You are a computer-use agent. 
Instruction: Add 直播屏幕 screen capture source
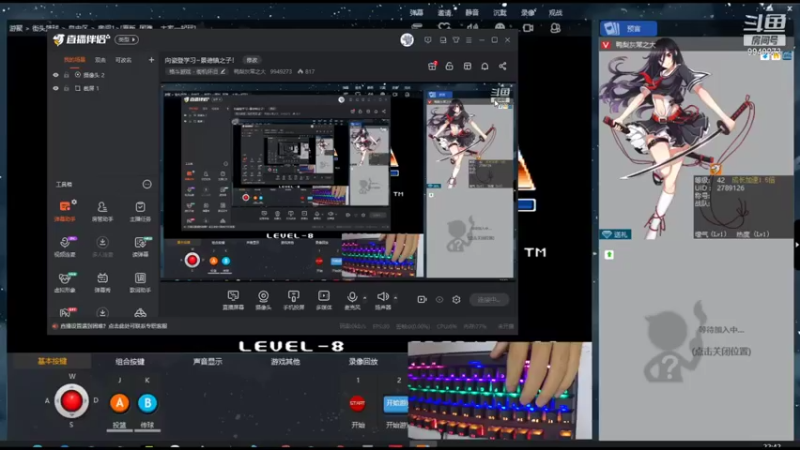tap(233, 300)
